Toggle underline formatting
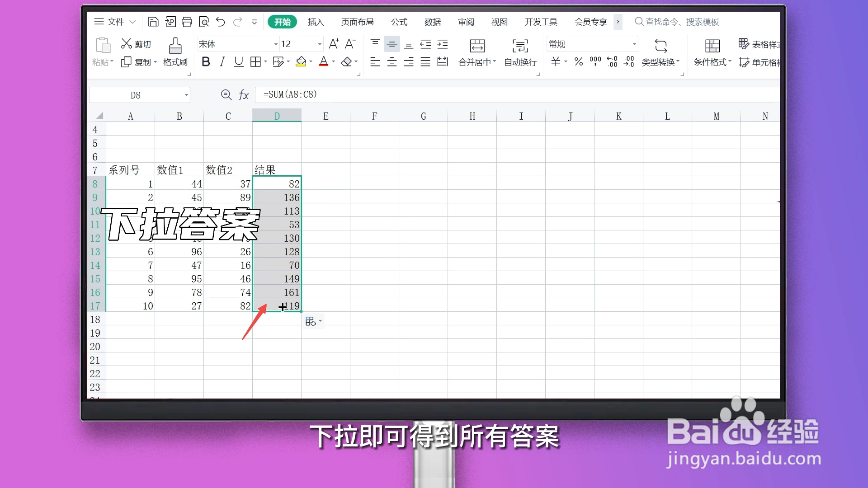The image size is (868, 488). click(238, 61)
